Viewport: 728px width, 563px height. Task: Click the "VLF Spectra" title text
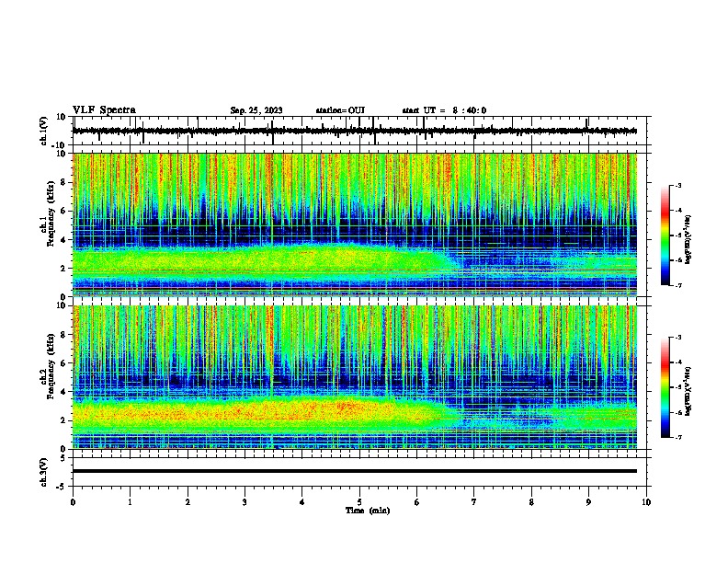[x=104, y=110]
